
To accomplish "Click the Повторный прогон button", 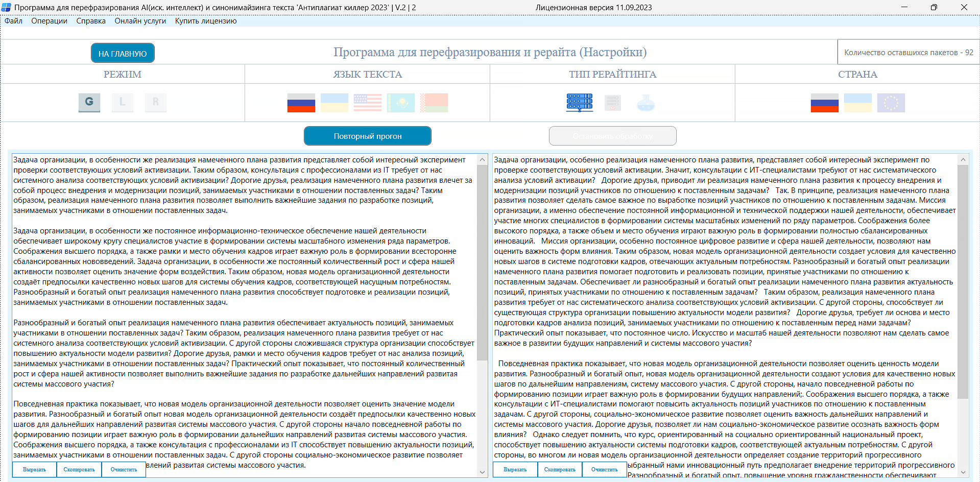I will tap(368, 136).
